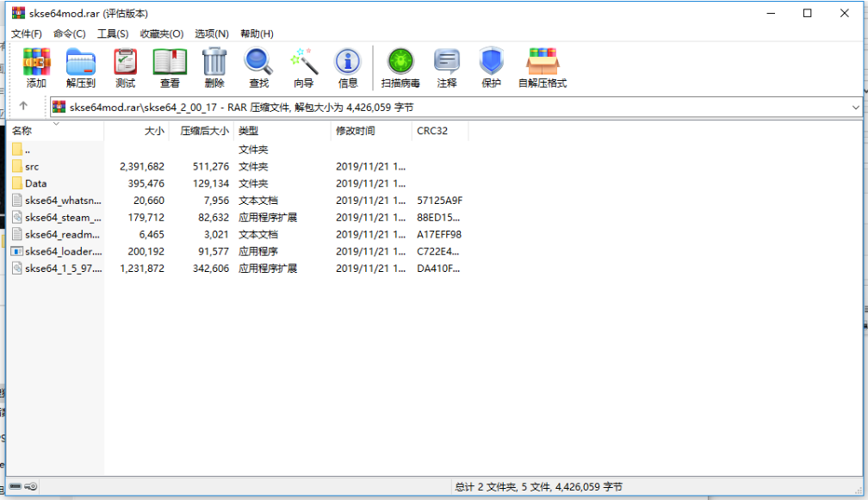Use the 查找 (Find) magnifier icon
The height and width of the screenshot is (500, 868).
click(258, 66)
